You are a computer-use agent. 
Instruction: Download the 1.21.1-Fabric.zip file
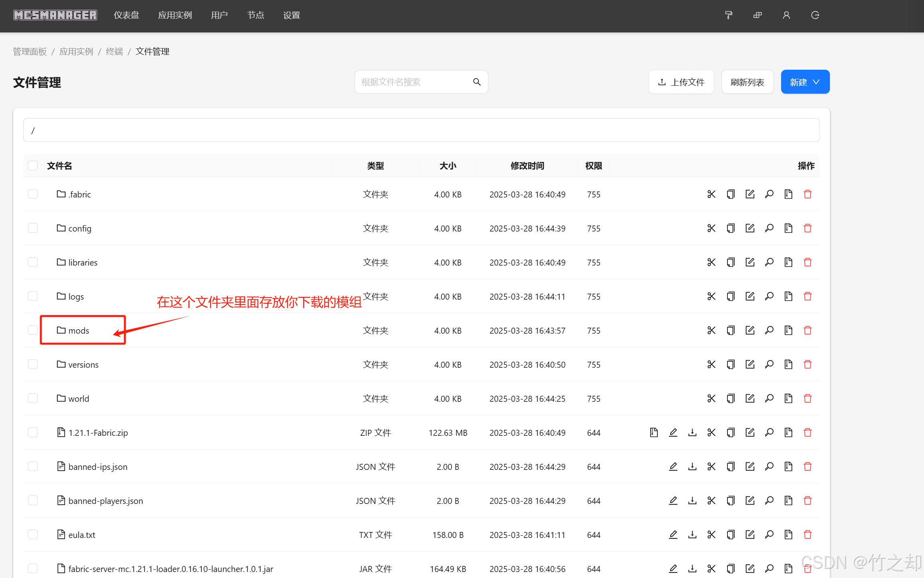[x=692, y=433]
